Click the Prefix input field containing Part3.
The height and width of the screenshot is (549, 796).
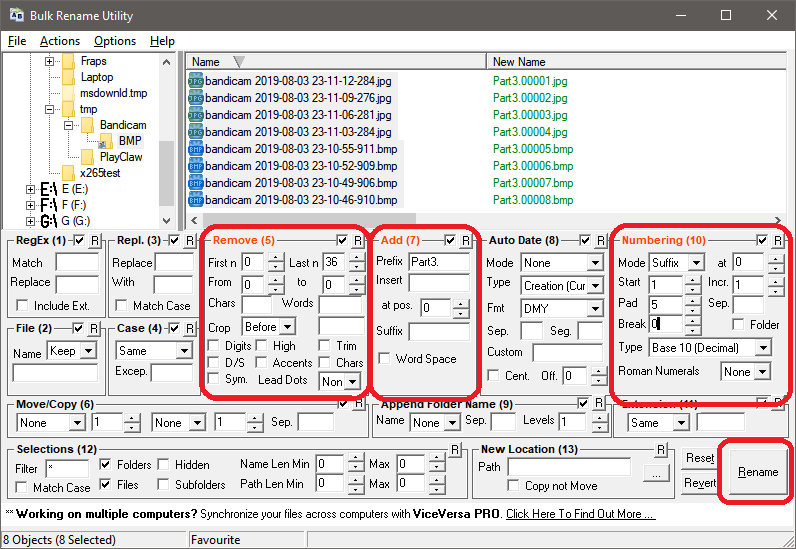[438, 262]
